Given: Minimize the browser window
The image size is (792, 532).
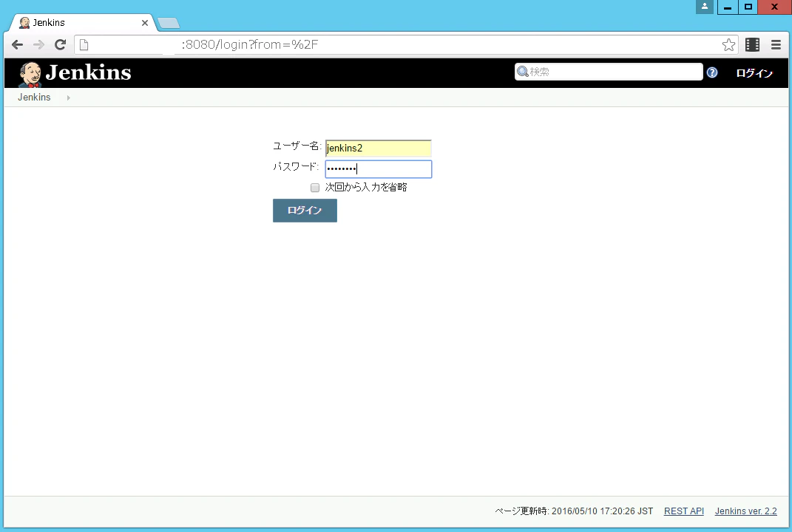Looking at the screenshot, I should (728, 7).
